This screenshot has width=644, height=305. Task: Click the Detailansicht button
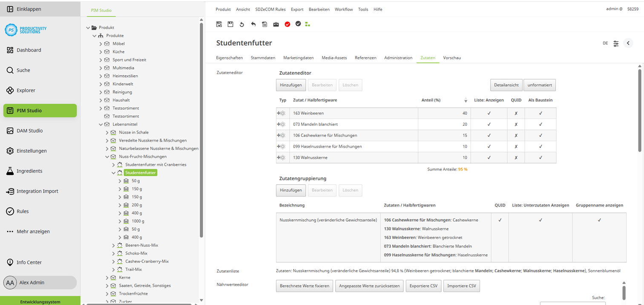pyautogui.click(x=506, y=85)
